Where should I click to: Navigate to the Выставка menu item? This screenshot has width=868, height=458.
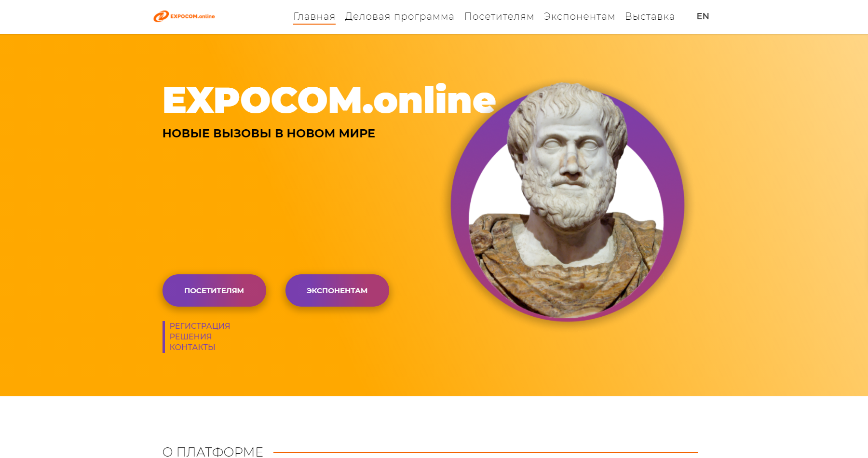pyautogui.click(x=650, y=16)
